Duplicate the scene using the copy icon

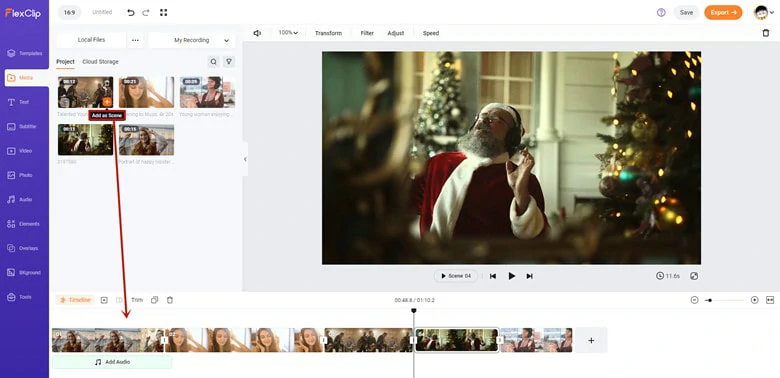[155, 300]
